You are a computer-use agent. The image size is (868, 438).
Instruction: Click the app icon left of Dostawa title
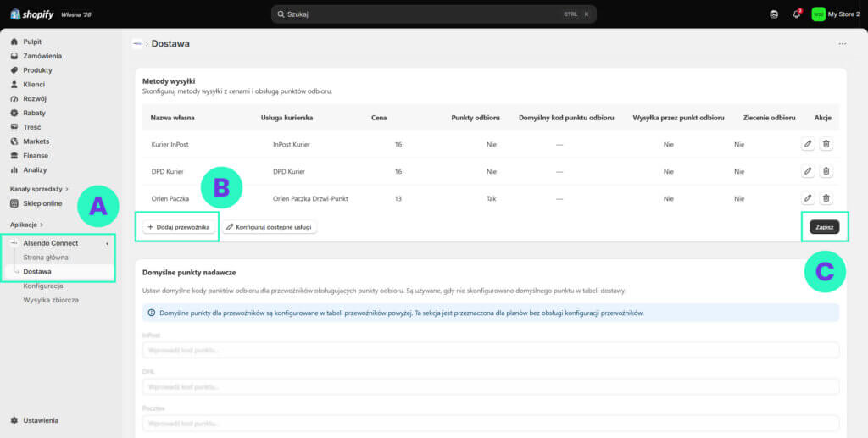[136, 44]
